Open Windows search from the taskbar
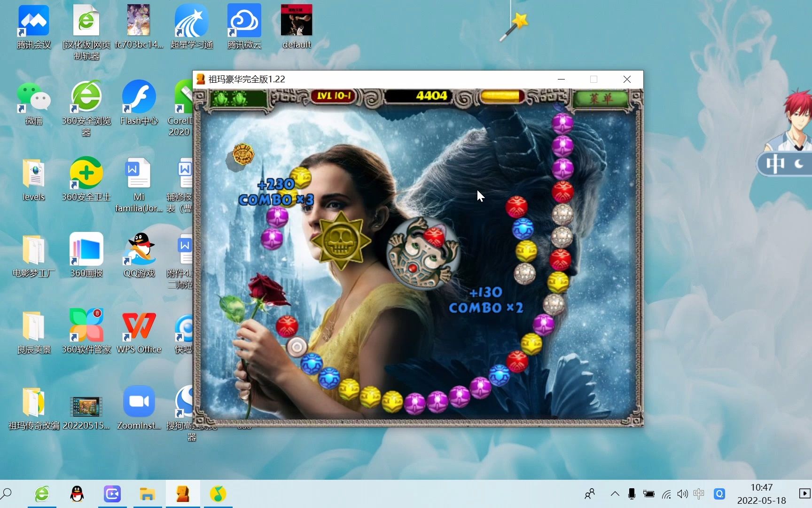 pos(7,494)
